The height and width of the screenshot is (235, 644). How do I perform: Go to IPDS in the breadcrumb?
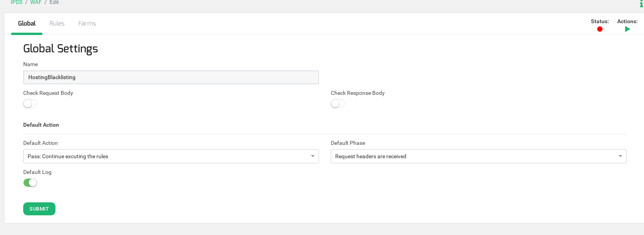pos(17,2)
